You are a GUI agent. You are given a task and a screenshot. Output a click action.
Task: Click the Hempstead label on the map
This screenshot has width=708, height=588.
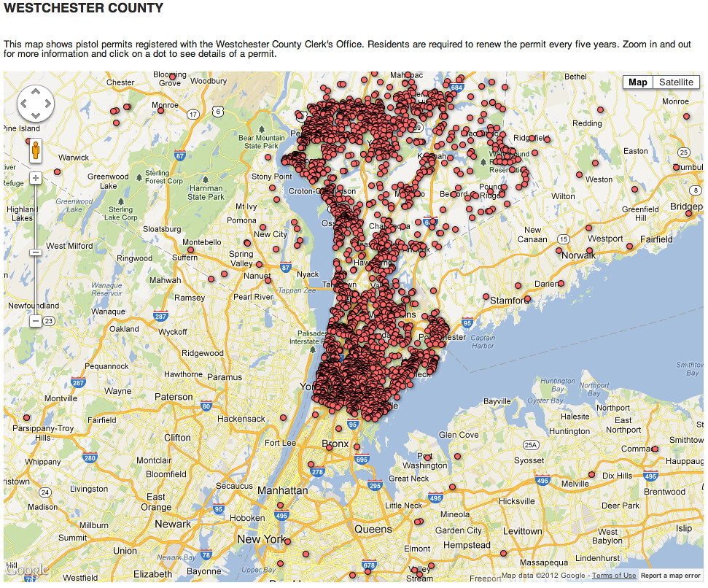tap(467, 545)
